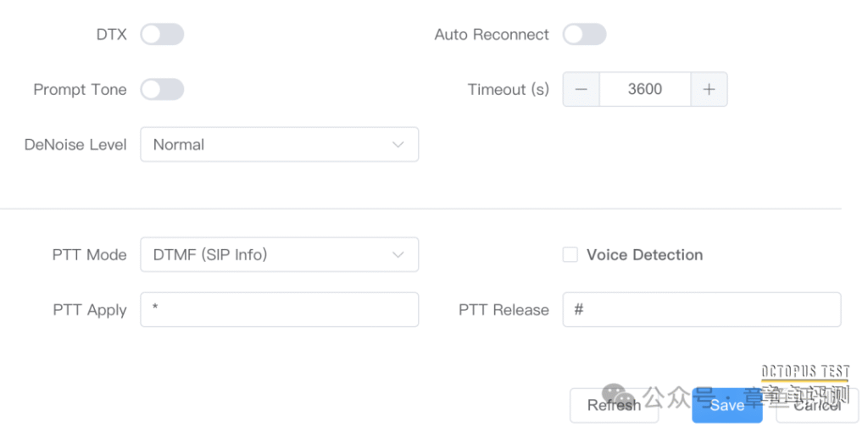
Task: Dismiss changes with the Cancel button
Action: point(817,405)
